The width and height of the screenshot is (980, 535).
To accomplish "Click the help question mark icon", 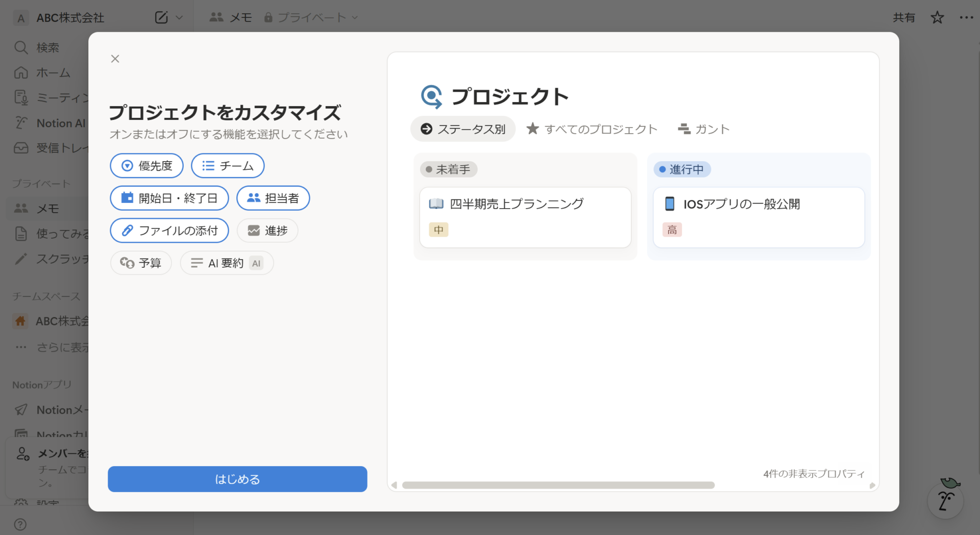I will 19,524.
